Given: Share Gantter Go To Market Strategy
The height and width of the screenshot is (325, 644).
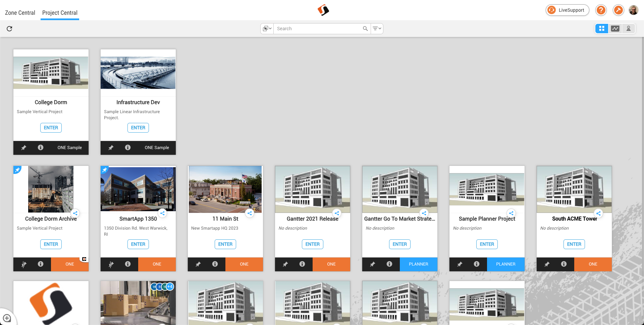Looking at the screenshot, I should [x=424, y=213].
